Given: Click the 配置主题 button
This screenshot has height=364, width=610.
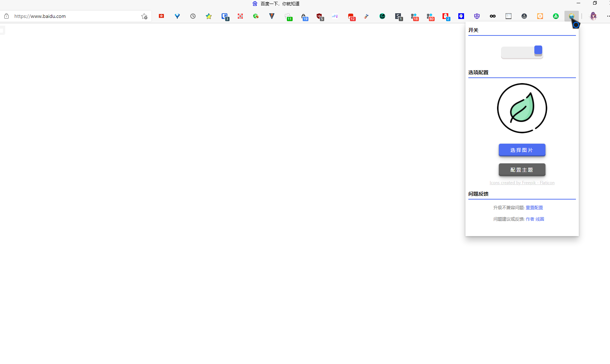Looking at the screenshot, I should tap(522, 170).
